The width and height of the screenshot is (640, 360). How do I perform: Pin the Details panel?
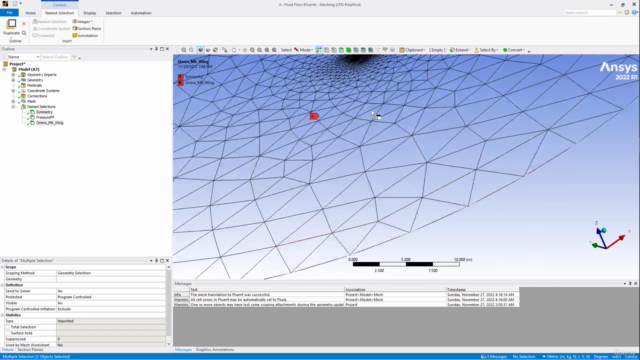point(156,260)
